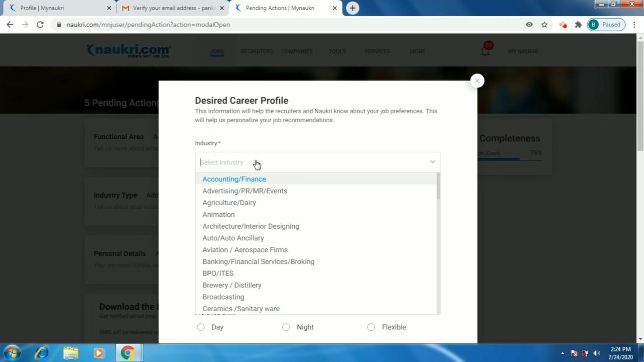Open a new browser tab
The width and height of the screenshot is (644, 362).
(353, 8)
